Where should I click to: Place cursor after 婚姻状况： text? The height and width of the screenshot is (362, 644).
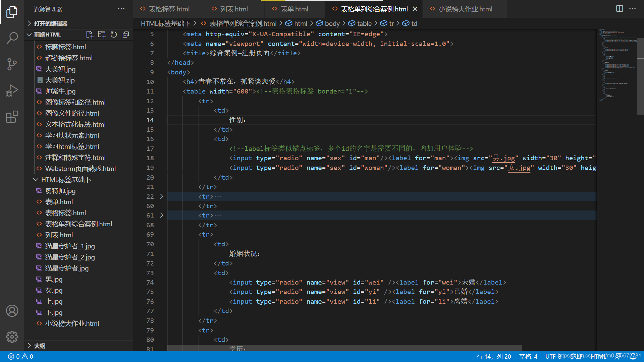[x=261, y=254]
